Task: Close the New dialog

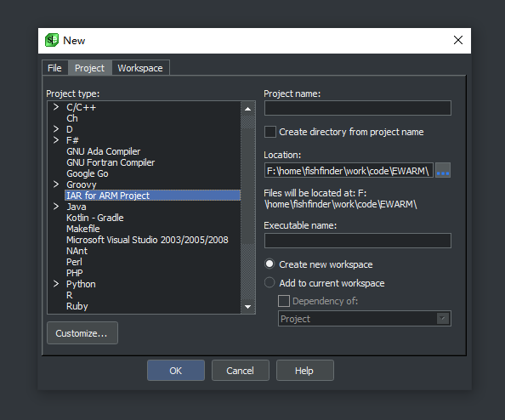Action: [x=458, y=40]
